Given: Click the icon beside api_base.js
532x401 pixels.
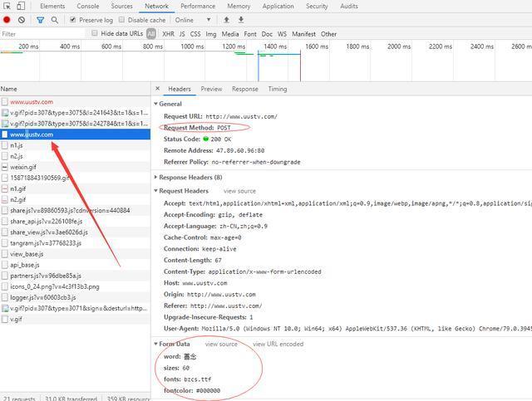Looking at the screenshot, I should [x=5, y=265].
